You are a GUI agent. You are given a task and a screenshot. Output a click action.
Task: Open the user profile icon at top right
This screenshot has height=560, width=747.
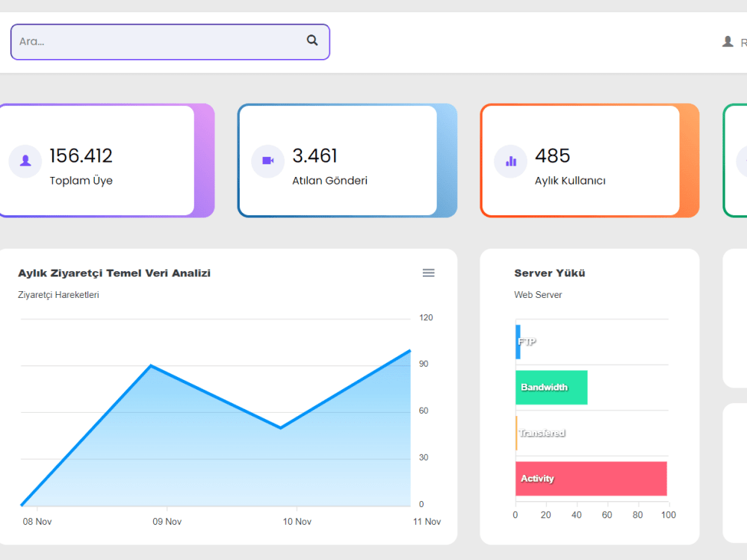(x=728, y=42)
